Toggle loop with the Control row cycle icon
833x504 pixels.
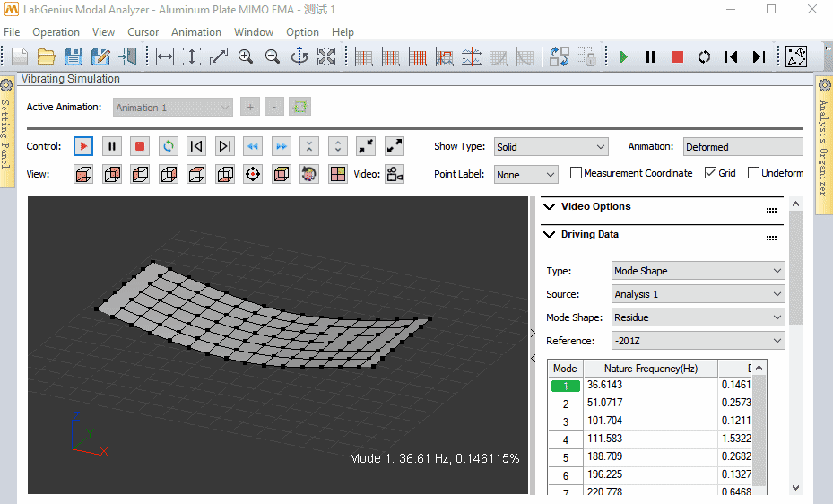click(169, 146)
